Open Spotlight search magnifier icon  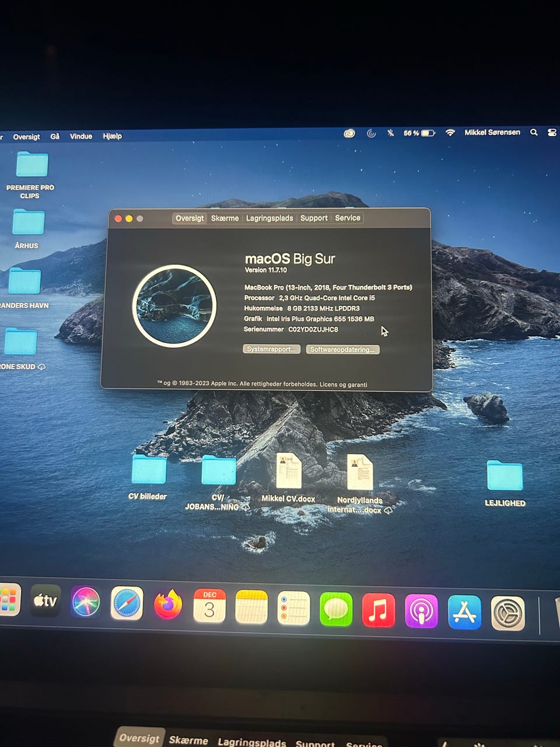click(x=534, y=132)
